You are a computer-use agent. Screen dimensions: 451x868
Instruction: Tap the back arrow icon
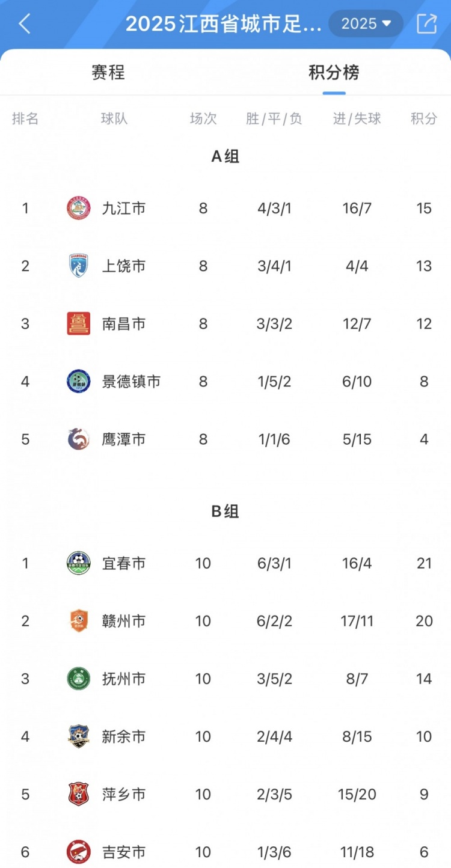click(x=25, y=24)
